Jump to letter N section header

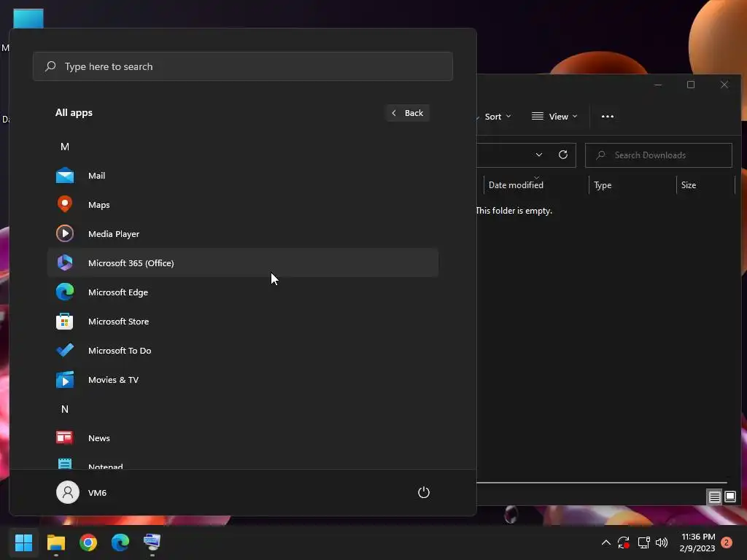point(65,409)
